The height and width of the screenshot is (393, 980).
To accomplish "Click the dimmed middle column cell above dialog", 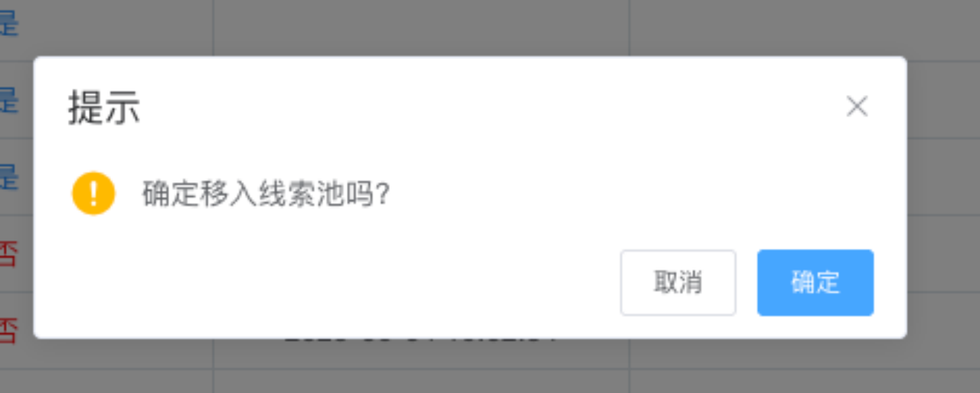I will [x=421, y=28].
